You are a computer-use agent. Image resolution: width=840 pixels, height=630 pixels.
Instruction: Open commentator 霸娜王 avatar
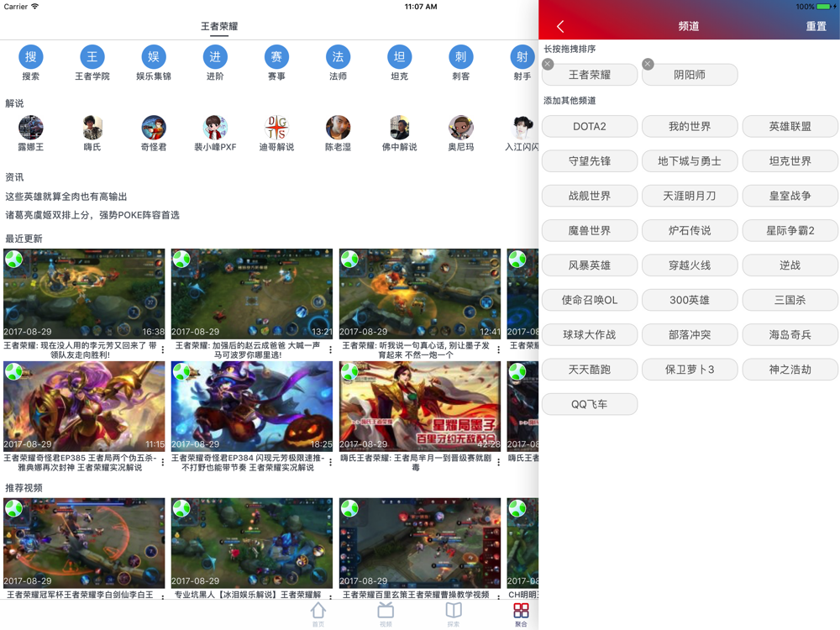click(x=30, y=128)
